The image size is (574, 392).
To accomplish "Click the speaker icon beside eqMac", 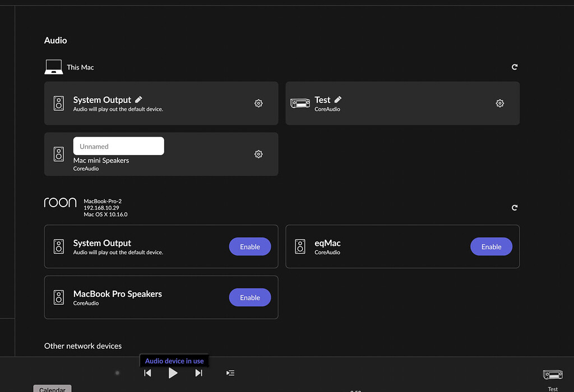I will pyautogui.click(x=300, y=247).
